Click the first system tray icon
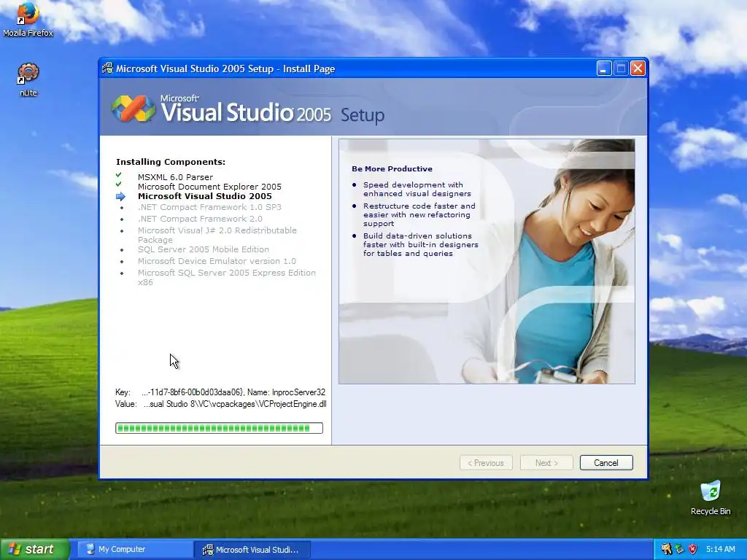The height and width of the screenshot is (560, 747). [666, 549]
